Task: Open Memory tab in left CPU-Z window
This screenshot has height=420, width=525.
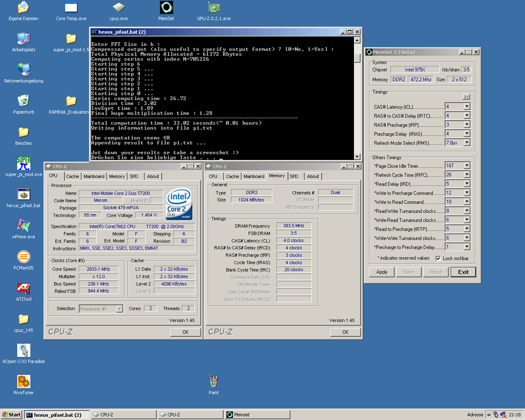Action: (x=117, y=176)
